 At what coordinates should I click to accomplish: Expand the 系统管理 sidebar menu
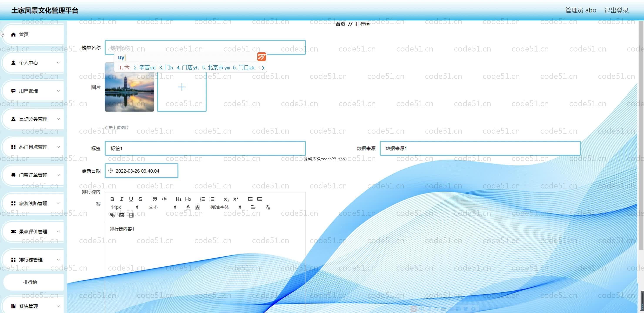33,306
